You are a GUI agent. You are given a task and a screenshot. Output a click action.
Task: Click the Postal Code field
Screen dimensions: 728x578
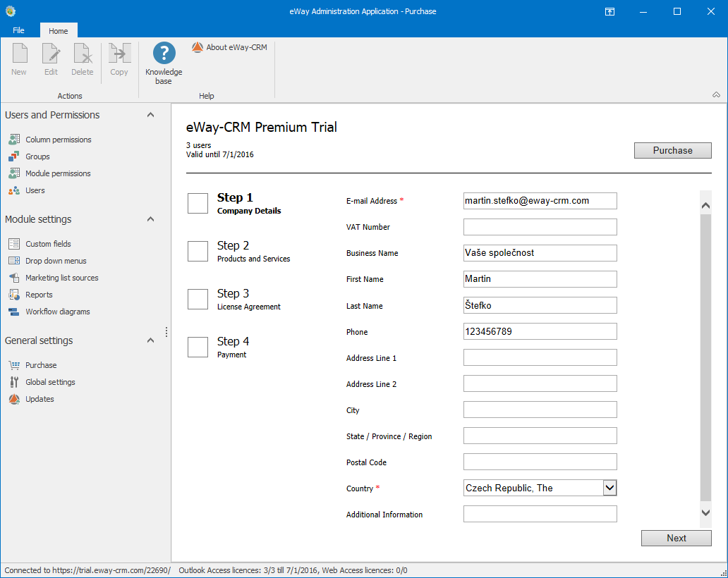click(540, 462)
